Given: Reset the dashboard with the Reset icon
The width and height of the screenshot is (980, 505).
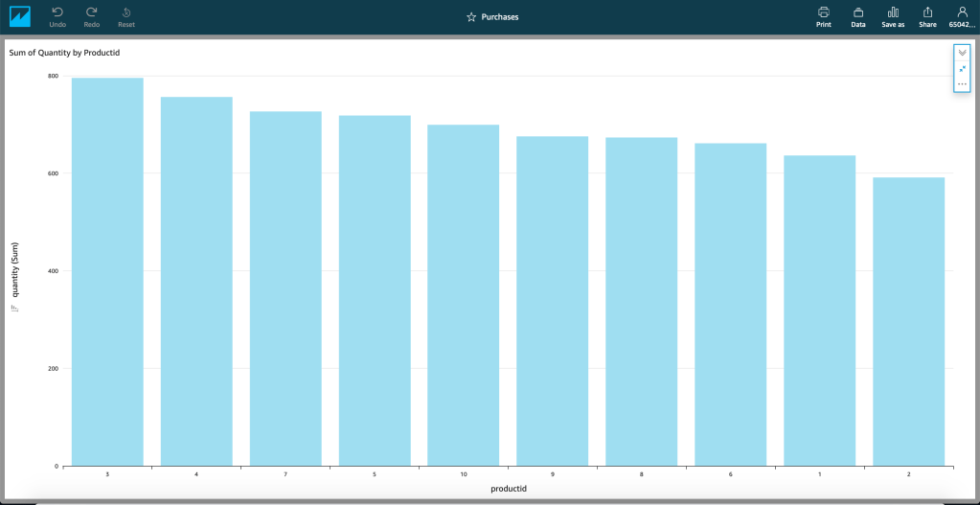Looking at the screenshot, I should tap(126, 12).
